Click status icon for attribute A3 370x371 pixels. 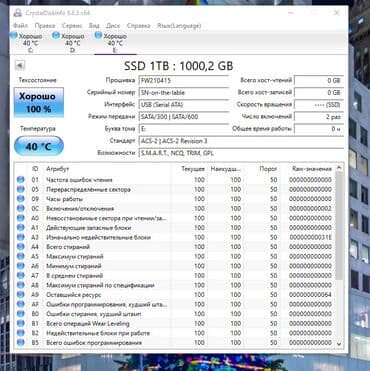coord(21,237)
